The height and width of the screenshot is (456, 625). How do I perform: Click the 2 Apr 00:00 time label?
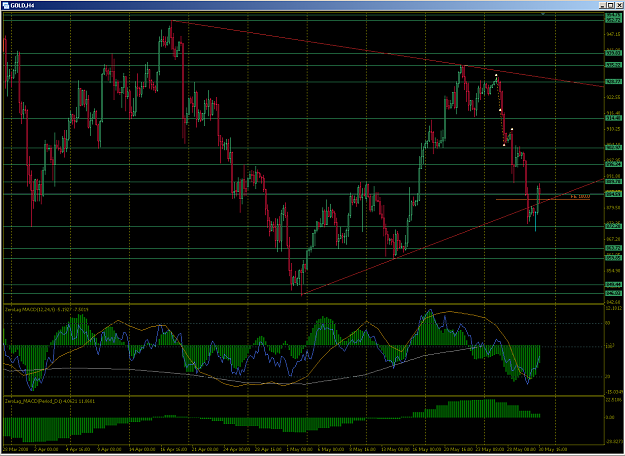47,447
